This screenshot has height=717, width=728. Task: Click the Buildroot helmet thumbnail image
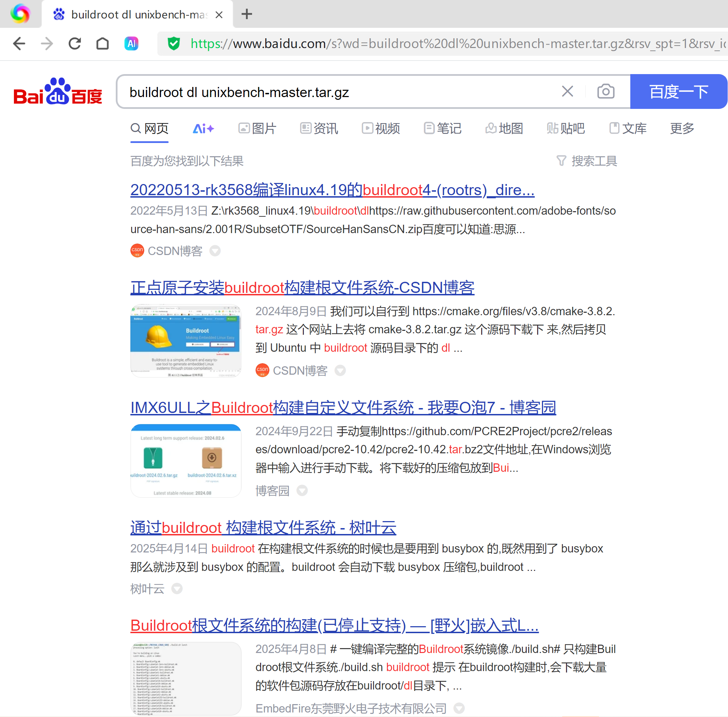coord(186,341)
